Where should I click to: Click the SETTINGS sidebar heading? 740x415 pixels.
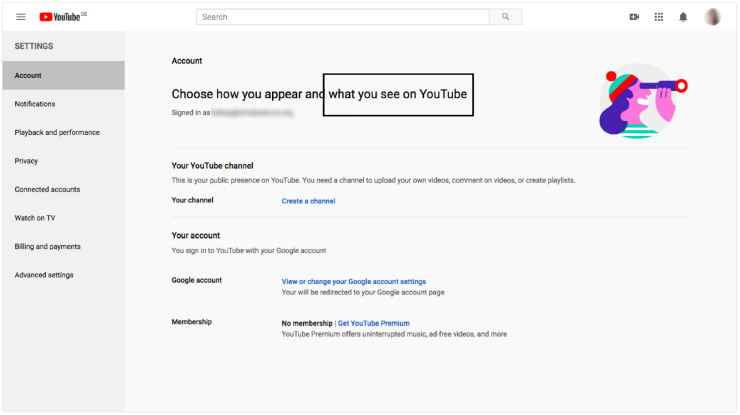pos(34,46)
